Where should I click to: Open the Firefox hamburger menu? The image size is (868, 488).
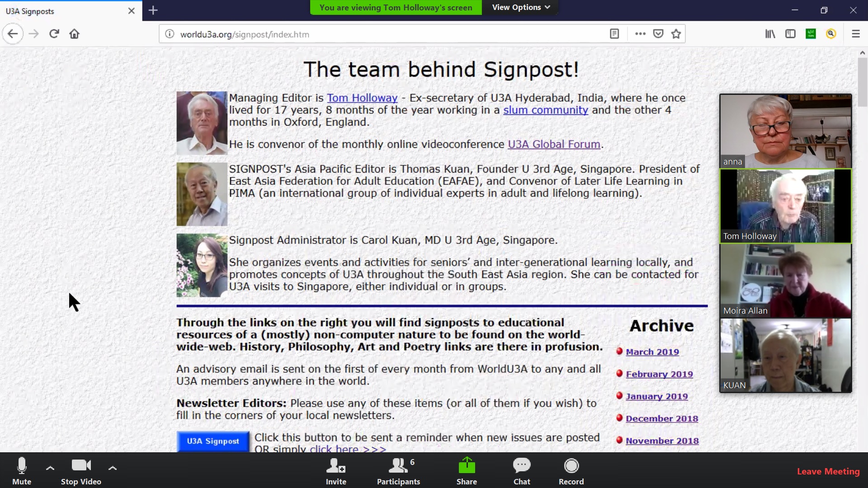856,34
